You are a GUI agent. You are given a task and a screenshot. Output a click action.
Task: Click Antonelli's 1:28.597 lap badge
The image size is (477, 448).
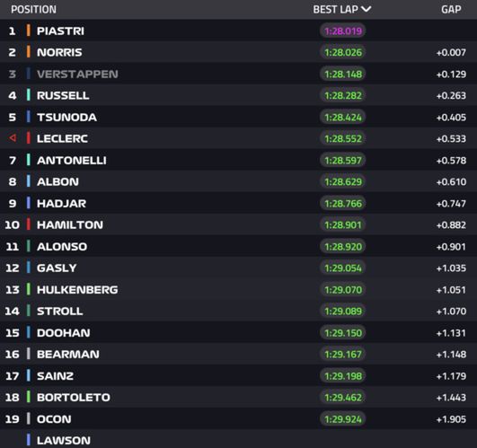(343, 160)
